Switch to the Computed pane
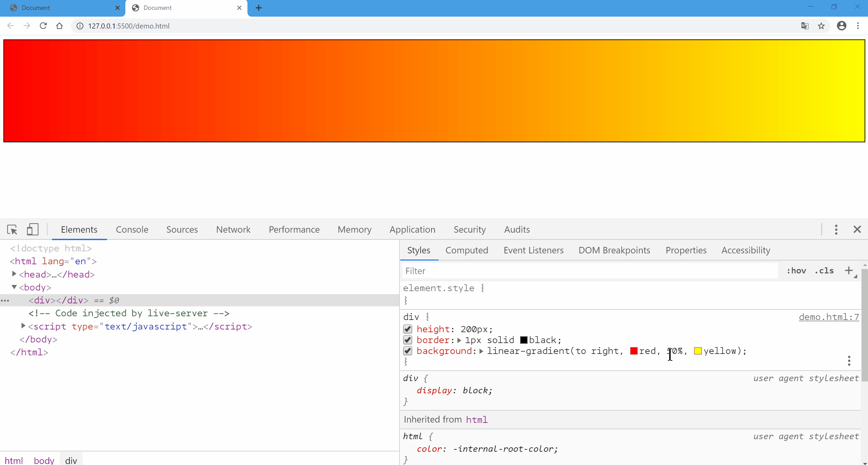 467,250
